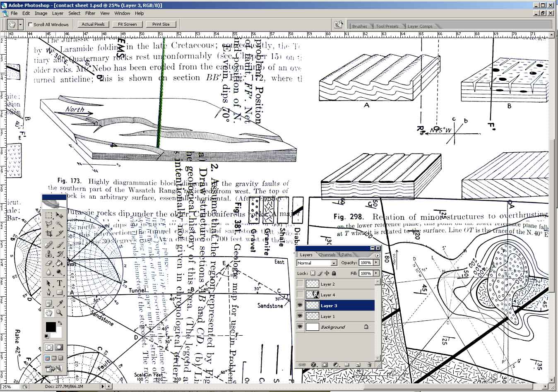Screen dimensions: 558x392
Task: Click the Fit Screen button
Action: click(127, 24)
